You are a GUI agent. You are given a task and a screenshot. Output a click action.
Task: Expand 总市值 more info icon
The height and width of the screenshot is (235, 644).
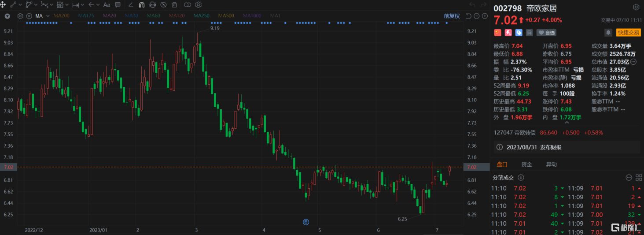point(633,62)
